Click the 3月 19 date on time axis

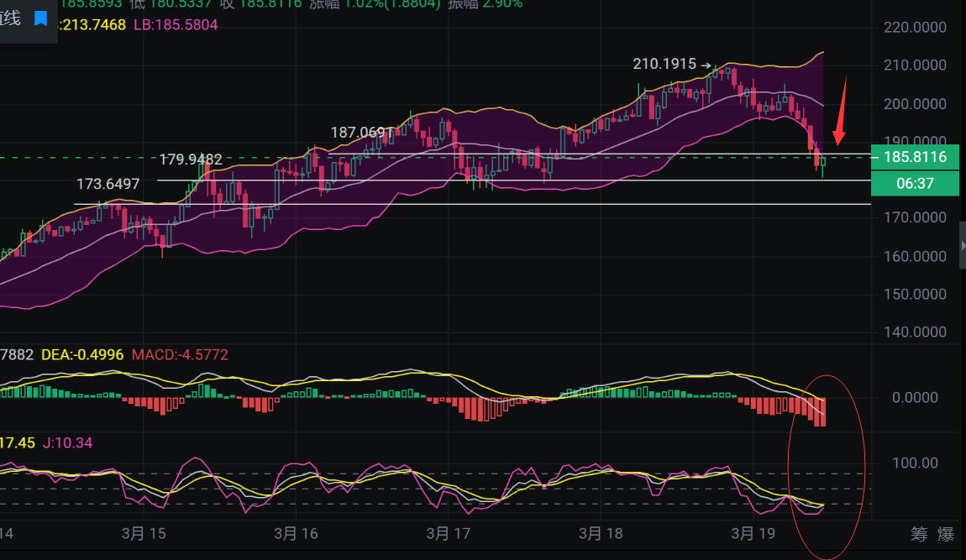click(753, 533)
